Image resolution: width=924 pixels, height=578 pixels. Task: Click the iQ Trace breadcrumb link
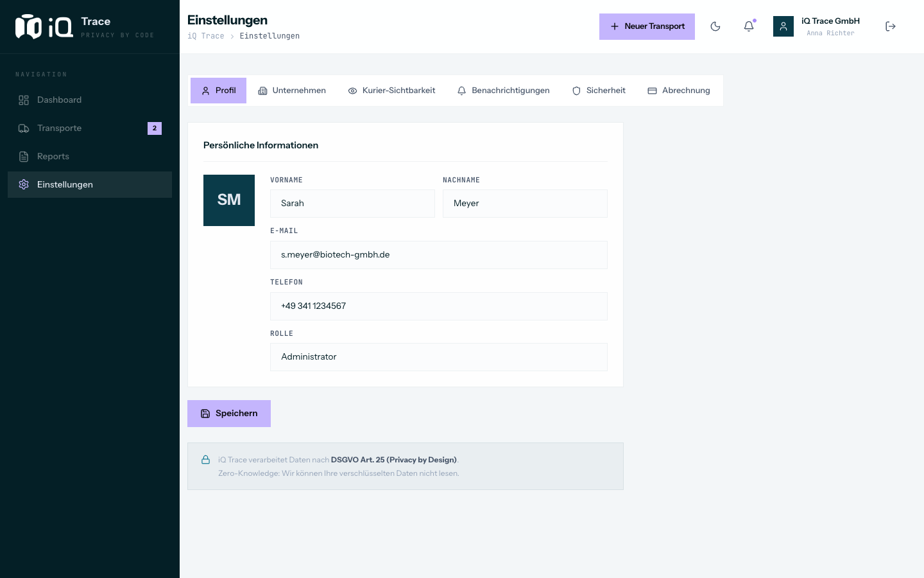pos(206,36)
